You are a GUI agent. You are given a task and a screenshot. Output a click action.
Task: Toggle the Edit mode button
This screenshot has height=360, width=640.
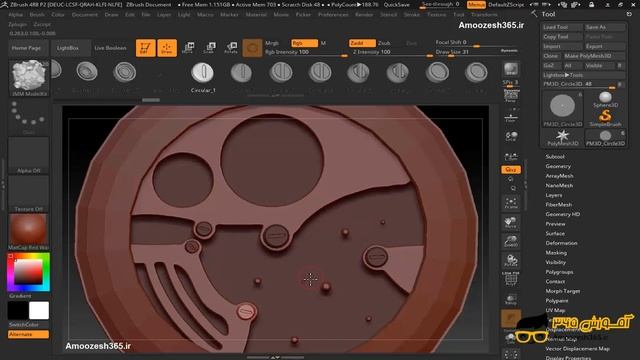[x=145, y=48]
